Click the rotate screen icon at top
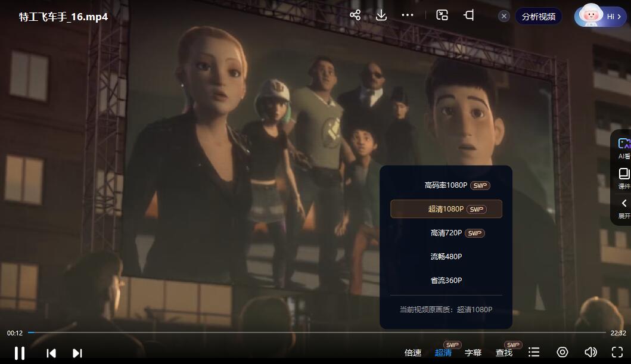 pyautogui.click(x=469, y=15)
